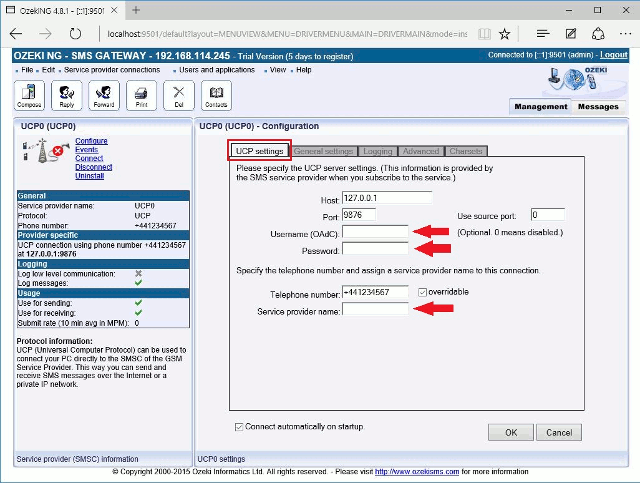Switch to the Advanced tab

(421, 151)
